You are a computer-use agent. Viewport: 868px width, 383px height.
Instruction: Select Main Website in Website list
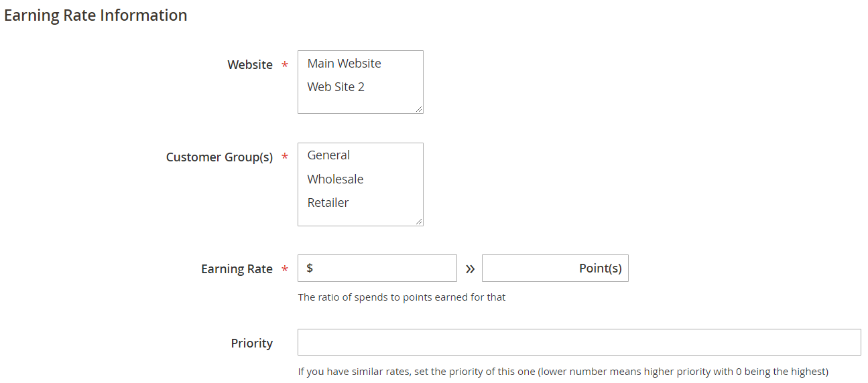click(344, 64)
